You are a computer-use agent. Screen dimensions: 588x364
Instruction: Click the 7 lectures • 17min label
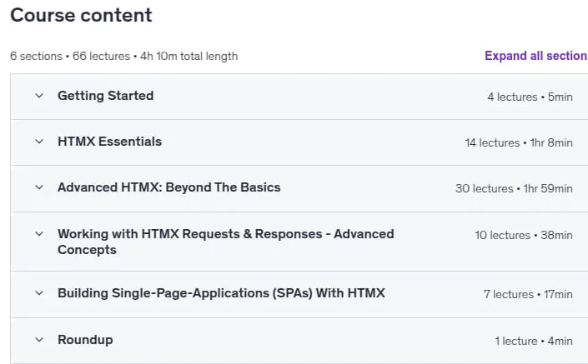click(528, 294)
